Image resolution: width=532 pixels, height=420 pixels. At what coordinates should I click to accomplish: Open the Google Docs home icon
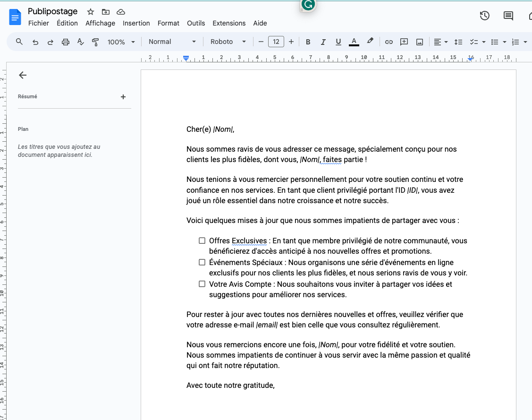click(15, 17)
